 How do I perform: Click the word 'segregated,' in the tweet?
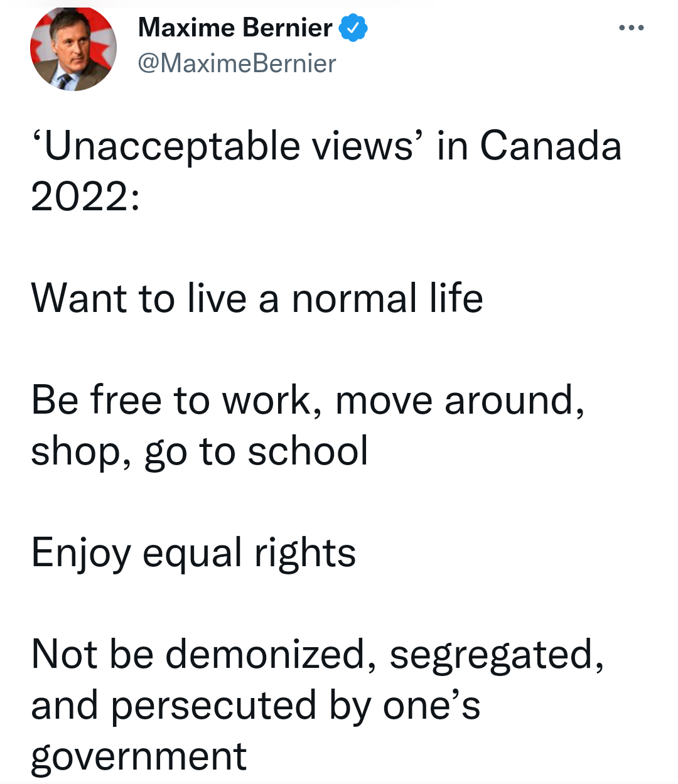pyautogui.click(x=497, y=655)
